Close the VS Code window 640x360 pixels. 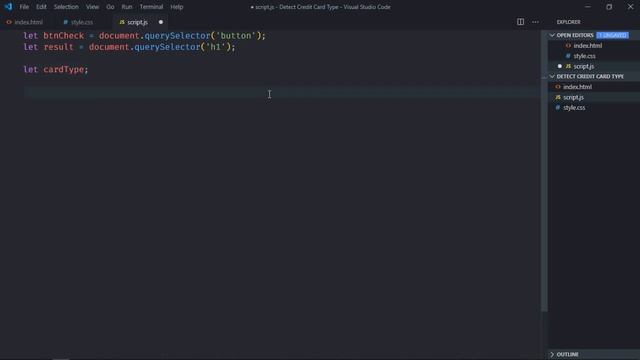pyautogui.click(x=630, y=7)
